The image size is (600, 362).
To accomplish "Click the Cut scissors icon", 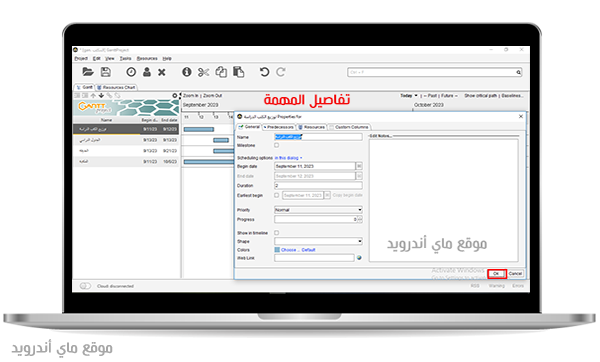I will pyautogui.click(x=204, y=72).
